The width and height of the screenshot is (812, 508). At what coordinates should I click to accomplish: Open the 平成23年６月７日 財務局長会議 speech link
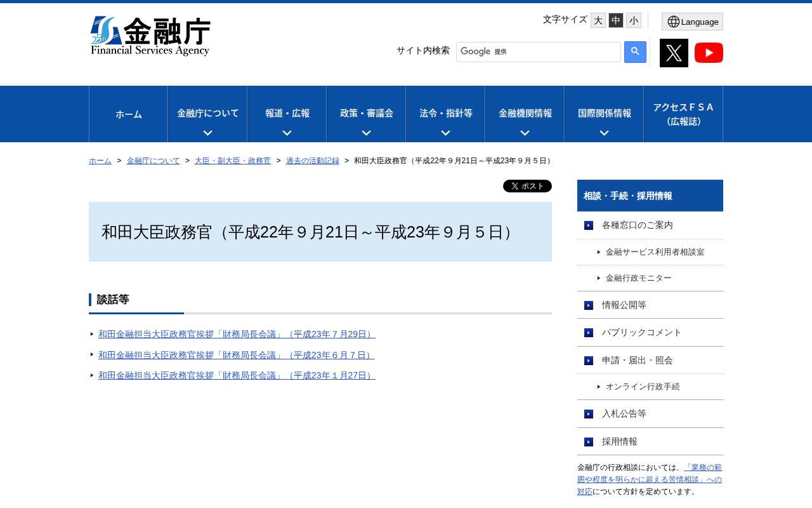coord(237,355)
